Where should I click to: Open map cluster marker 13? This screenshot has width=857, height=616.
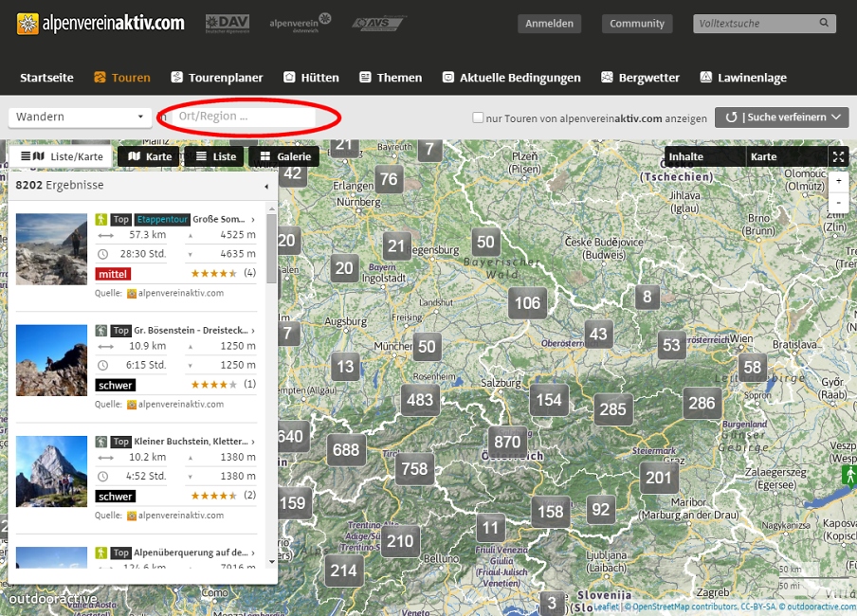[345, 366]
